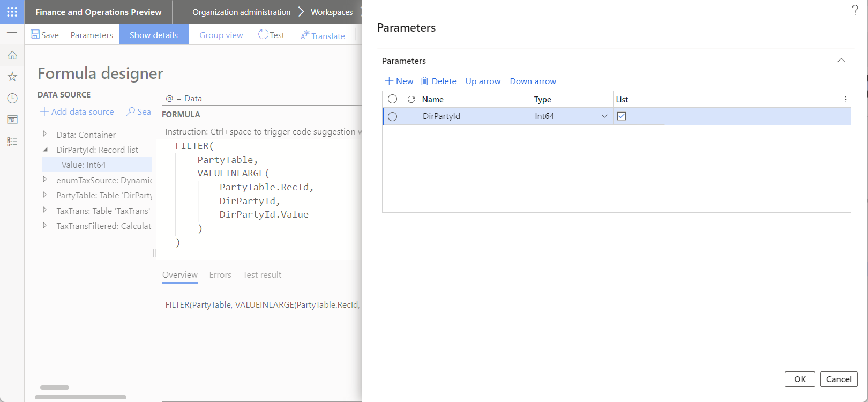Click the trash icon for Delete

[424, 81]
